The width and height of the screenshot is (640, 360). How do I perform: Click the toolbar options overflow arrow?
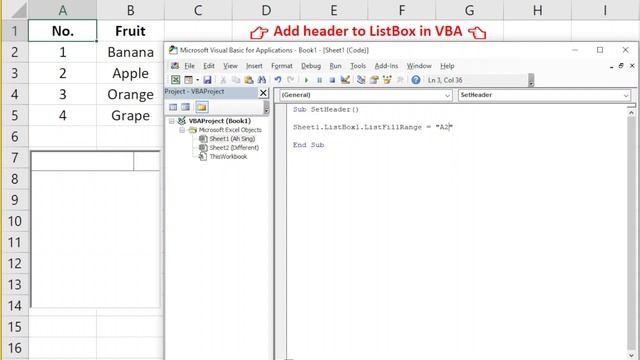(531, 80)
